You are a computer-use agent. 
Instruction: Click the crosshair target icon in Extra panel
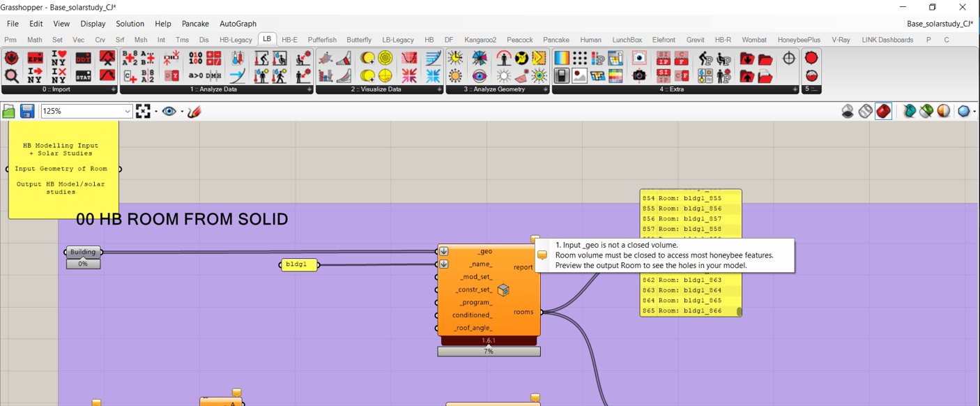click(x=789, y=58)
